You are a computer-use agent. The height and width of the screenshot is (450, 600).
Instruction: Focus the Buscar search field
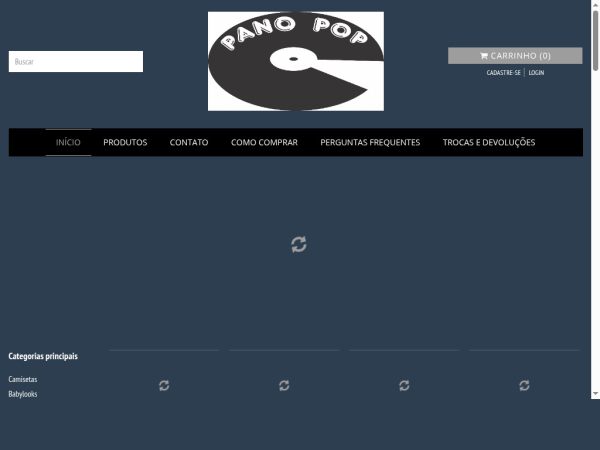(76, 61)
